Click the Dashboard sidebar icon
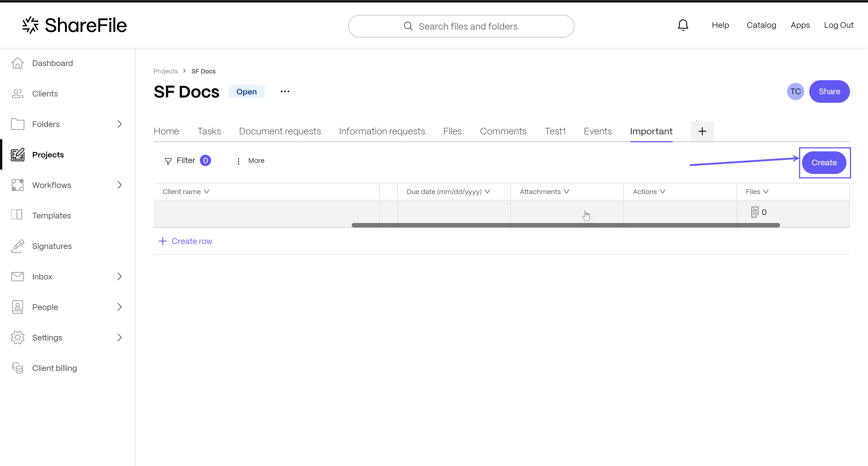Image resolution: width=868 pixels, height=466 pixels. 17,63
